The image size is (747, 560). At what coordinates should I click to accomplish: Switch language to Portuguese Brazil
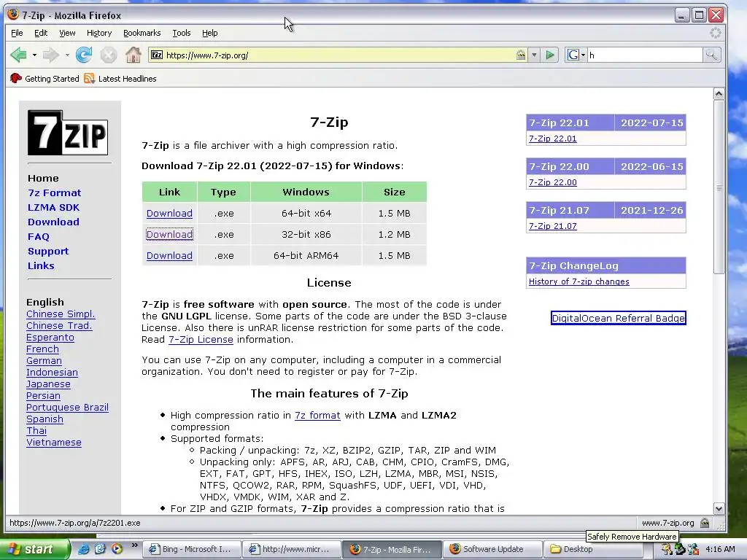tap(67, 408)
